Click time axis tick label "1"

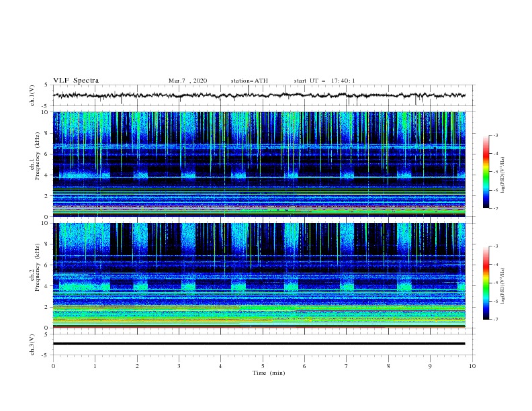pyautogui.click(x=95, y=366)
